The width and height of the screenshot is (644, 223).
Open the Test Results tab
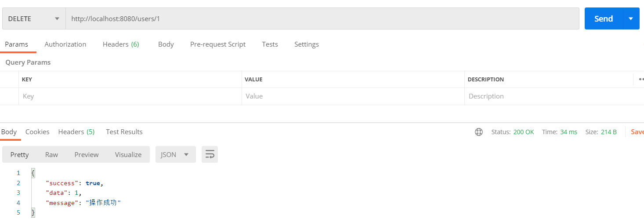(x=124, y=132)
